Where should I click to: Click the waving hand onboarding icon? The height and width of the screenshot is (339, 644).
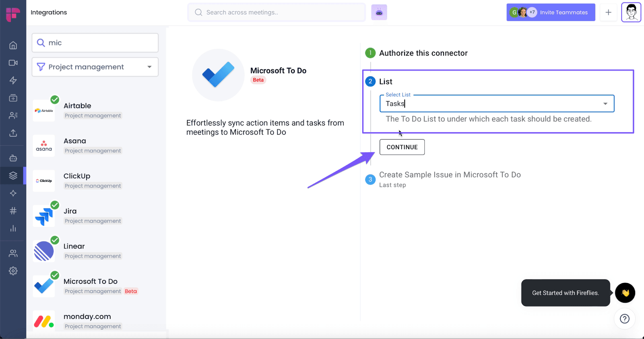pos(625,293)
